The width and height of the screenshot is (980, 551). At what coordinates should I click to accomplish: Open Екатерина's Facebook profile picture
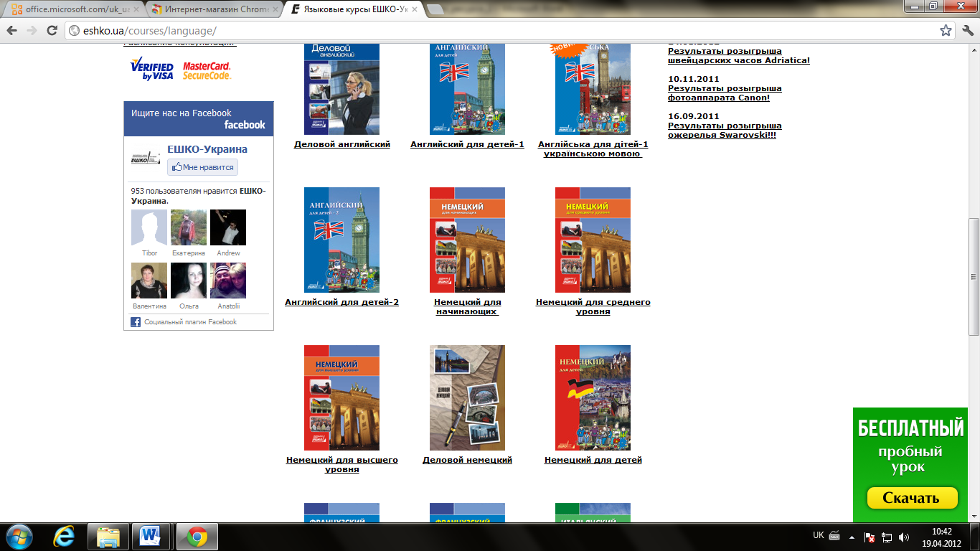189,227
